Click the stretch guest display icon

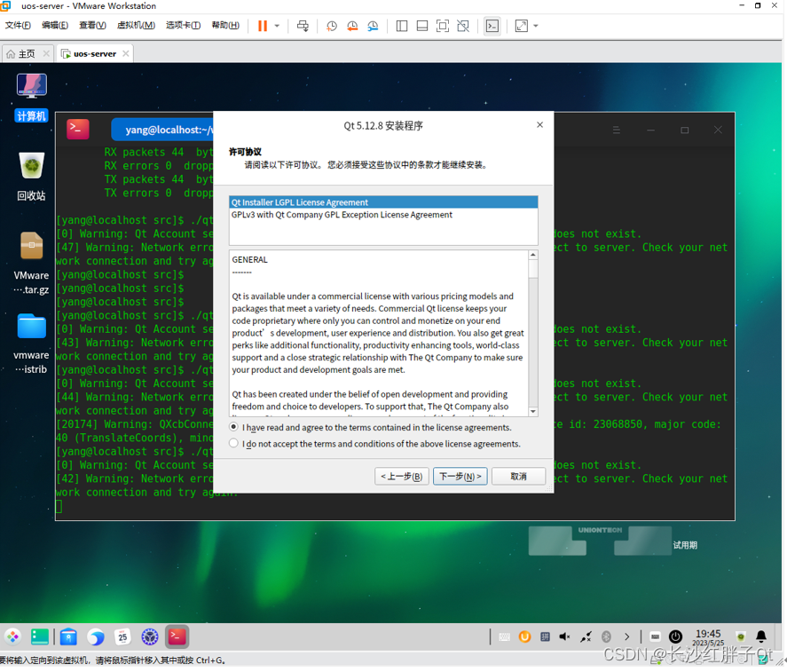(522, 26)
